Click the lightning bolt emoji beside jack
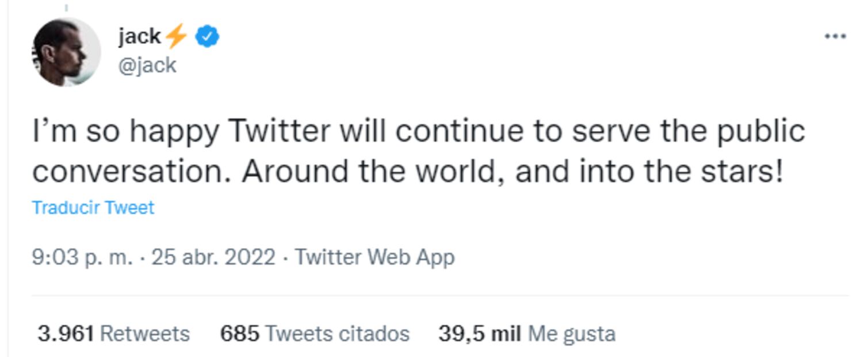Image resolution: width=868 pixels, height=357 pixels. (177, 37)
